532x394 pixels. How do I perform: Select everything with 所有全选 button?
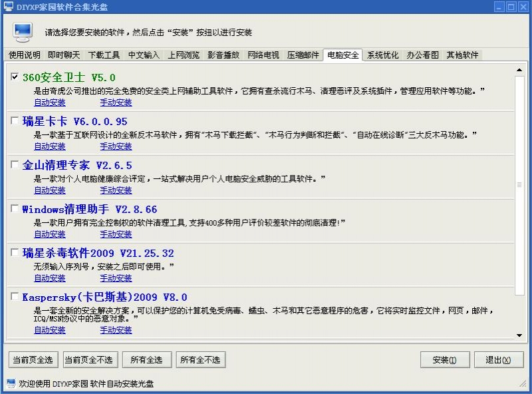coord(146,359)
